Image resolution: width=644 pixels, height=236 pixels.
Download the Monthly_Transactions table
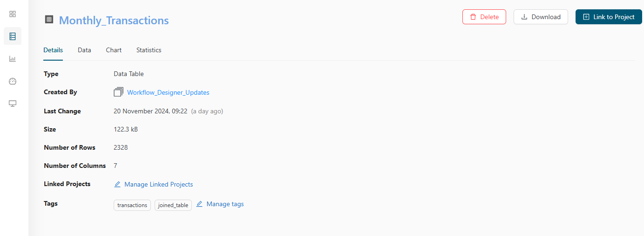pos(541,17)
